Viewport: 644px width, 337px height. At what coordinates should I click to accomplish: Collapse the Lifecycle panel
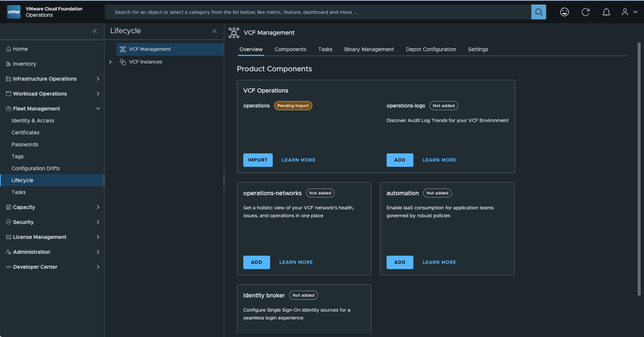coord(215,31)
